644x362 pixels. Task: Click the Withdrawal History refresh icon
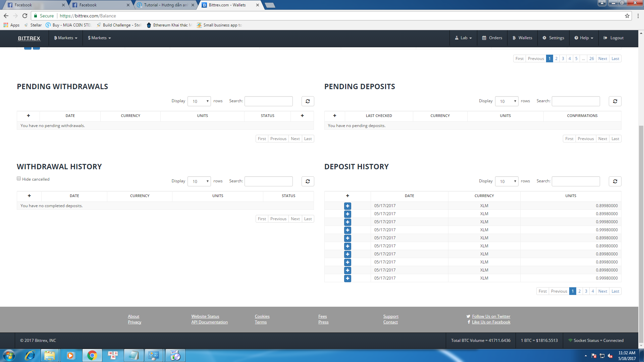tap(308, 181)
